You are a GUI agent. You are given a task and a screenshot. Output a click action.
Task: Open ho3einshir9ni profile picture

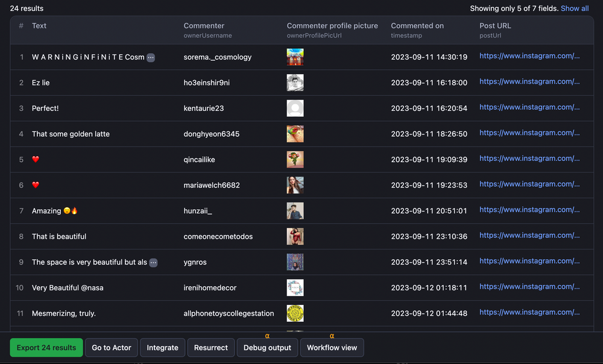(x=295, y=83)
